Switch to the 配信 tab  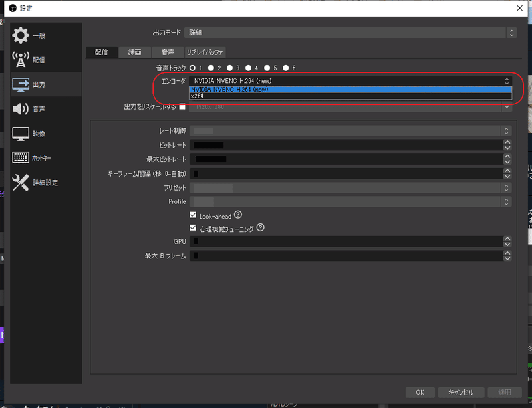coord(102,52)
